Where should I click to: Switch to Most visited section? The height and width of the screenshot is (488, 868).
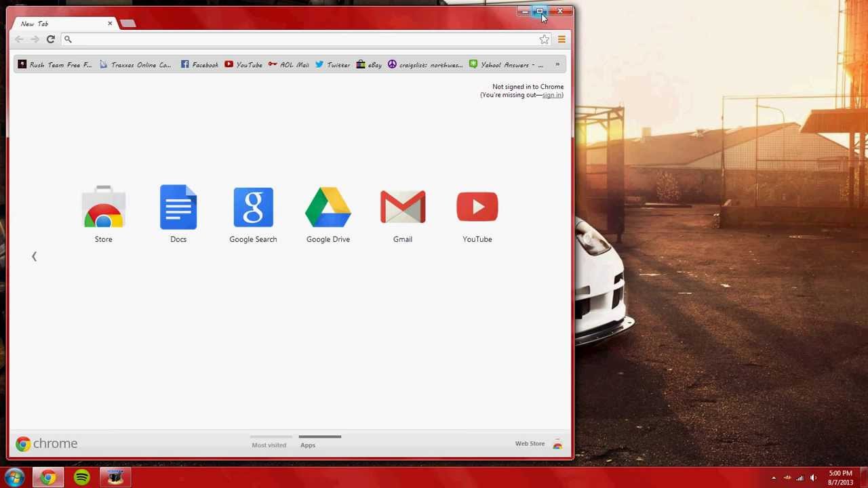[269, 445]
